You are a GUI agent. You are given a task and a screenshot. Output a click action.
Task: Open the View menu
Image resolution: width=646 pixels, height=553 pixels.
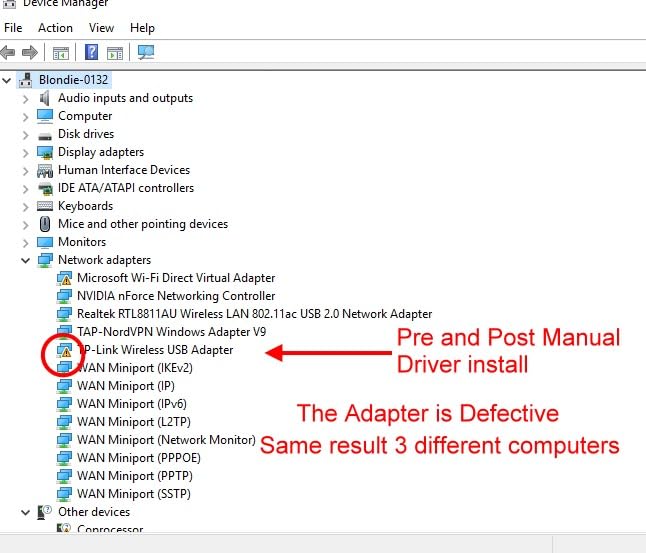tap(101, 28)
